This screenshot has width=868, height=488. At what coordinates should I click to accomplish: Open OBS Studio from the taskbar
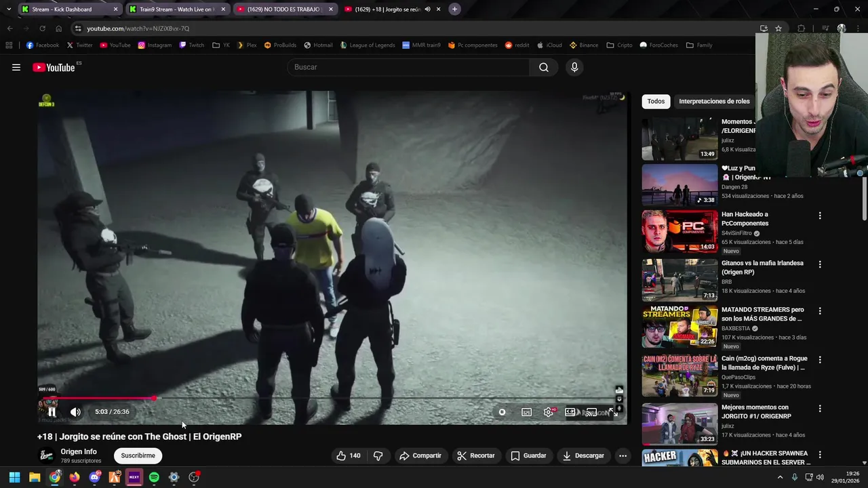pos(194,477)
